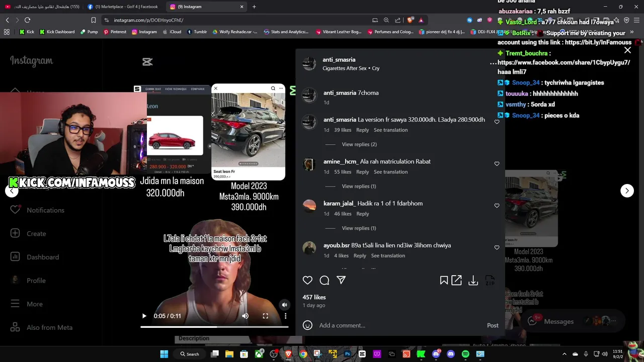The image size is (644, 362).
Task: View the 457 likes list
Action: tap(314, 297)
